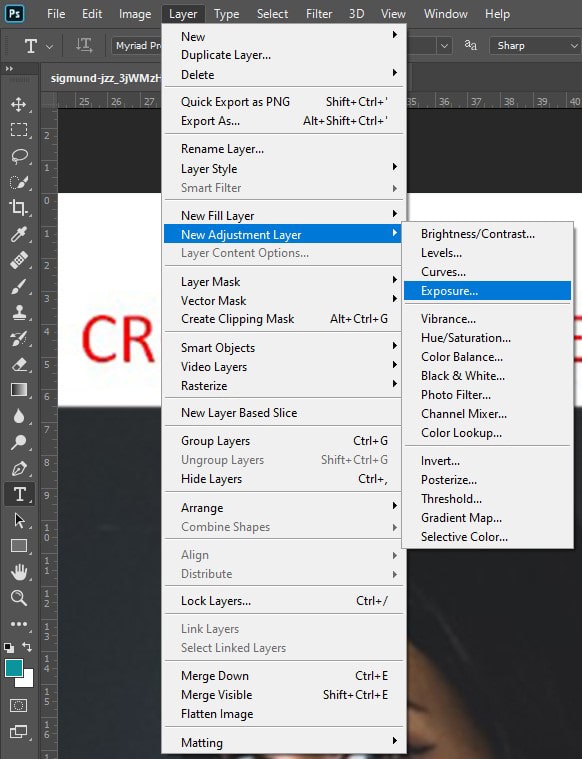
Task: Choose Gradient Map adjustment
Action: 488,517
